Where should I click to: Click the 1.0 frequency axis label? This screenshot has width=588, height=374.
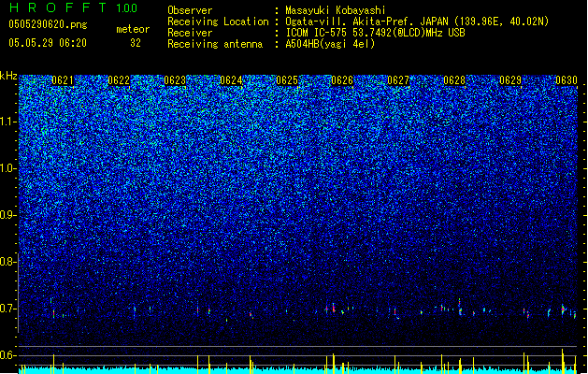pyautogui.click(x=8, y=168)
